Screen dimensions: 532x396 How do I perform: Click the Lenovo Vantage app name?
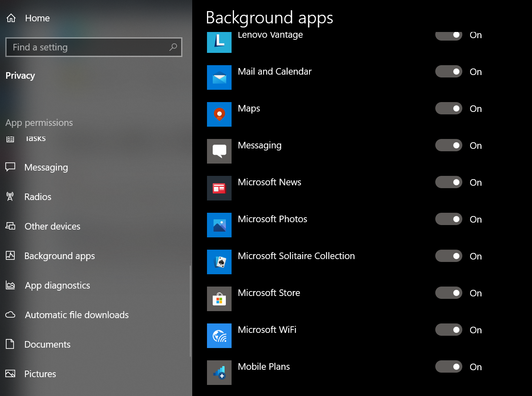(271, 35)
